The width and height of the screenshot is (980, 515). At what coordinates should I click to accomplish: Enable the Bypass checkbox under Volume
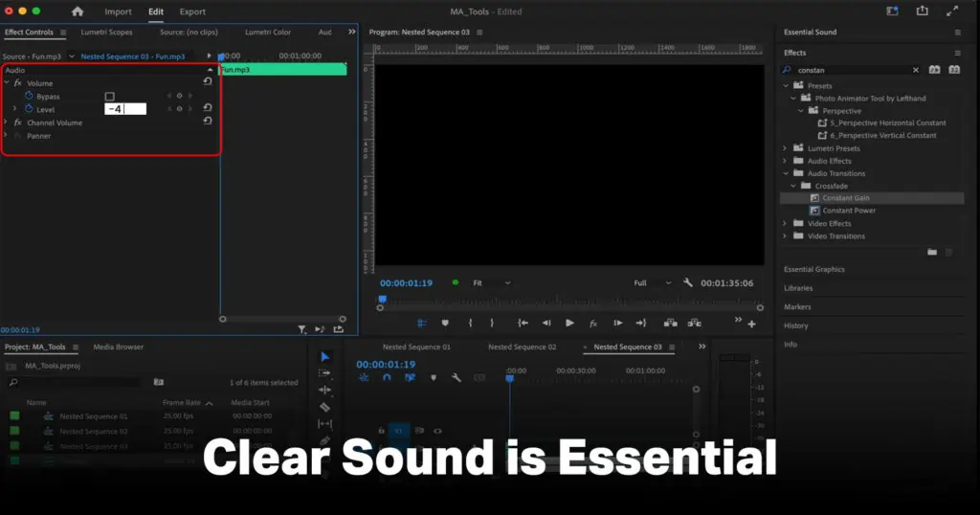click(110, 97)
